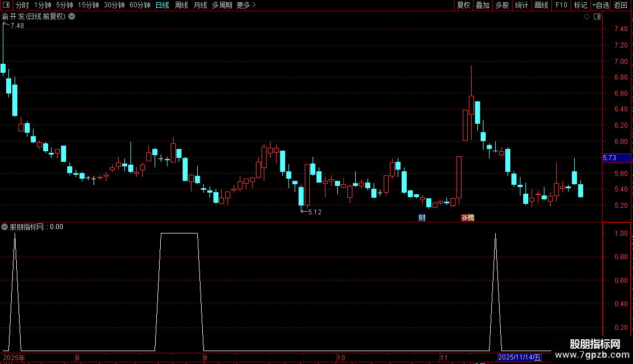Image resolution: width=633 pixels, height=364 pixels.
Task: Select the 5分钟 period
Action: (64, 5)
